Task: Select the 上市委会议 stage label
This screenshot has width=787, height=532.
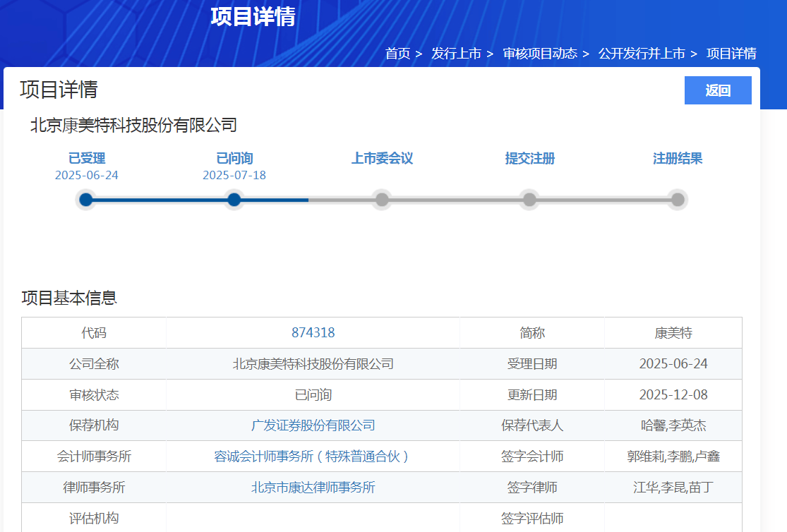Action: [382, 159]
